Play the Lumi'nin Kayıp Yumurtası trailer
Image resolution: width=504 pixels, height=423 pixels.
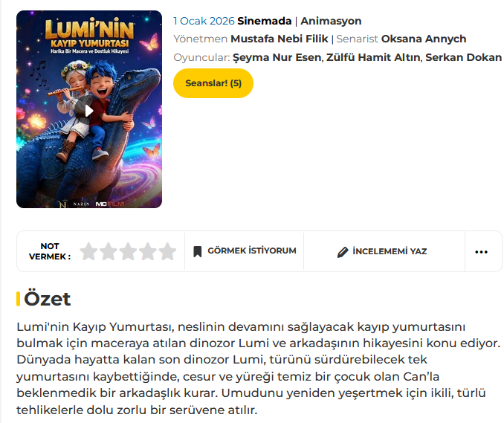(x=89, y=111)
